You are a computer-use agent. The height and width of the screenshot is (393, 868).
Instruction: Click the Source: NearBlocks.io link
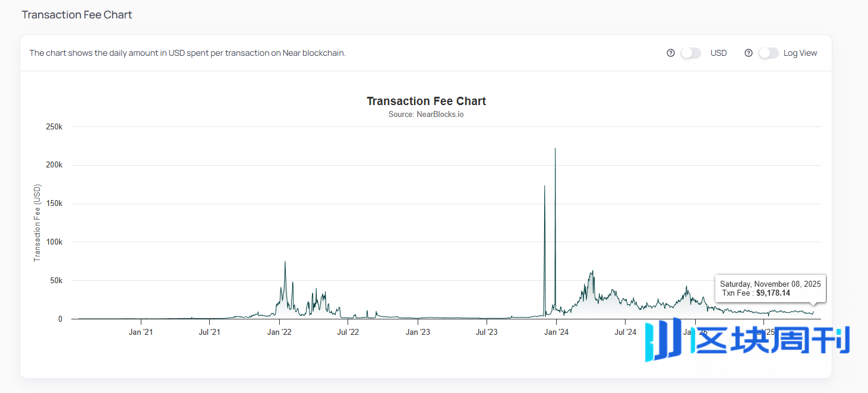[426, 114]
